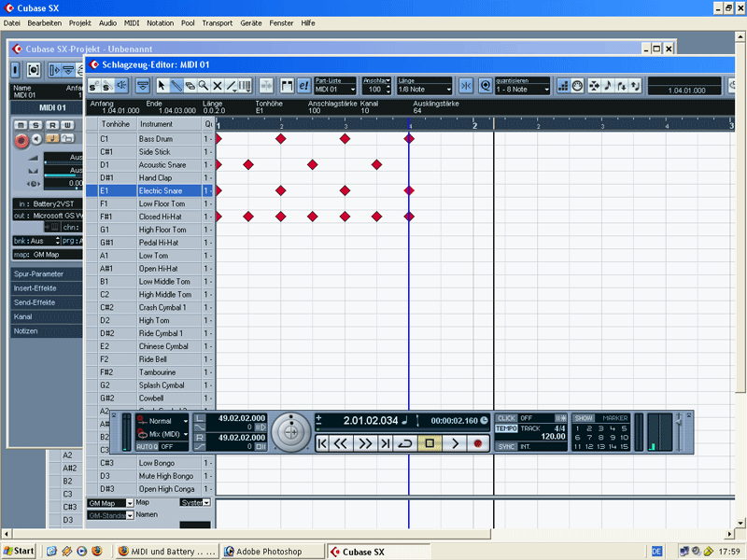Viewport: 747px width, 560px height.
Task: Select the eraser tool in drum editor
Action: [190, 86]
